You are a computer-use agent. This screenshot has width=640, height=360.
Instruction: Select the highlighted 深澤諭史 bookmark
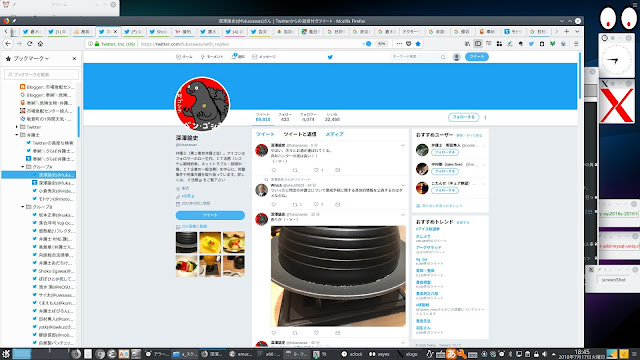pos(39,175)
